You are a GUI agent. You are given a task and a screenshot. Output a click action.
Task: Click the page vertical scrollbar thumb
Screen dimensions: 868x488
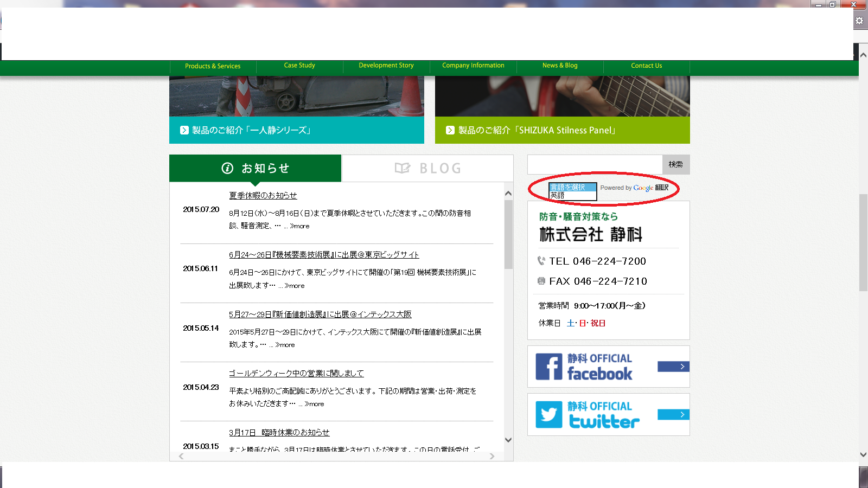863,242
